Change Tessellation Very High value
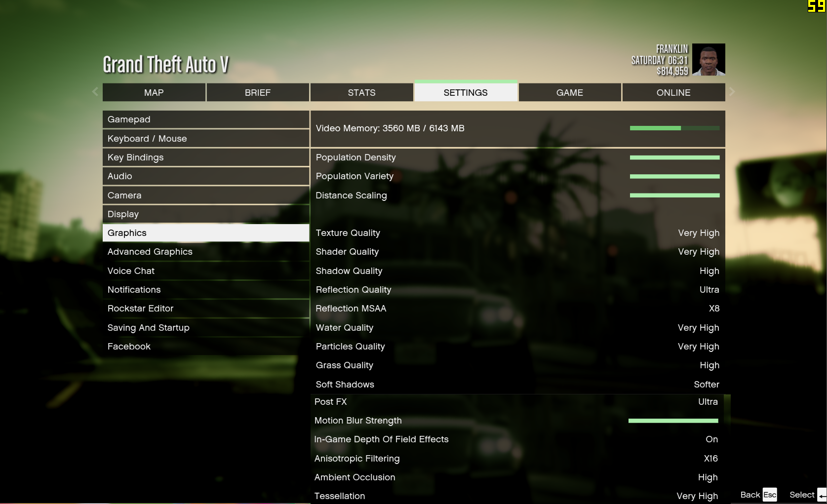Image resolution: width=827 pixels, height=504 pixels. click(x=697, y=496)
